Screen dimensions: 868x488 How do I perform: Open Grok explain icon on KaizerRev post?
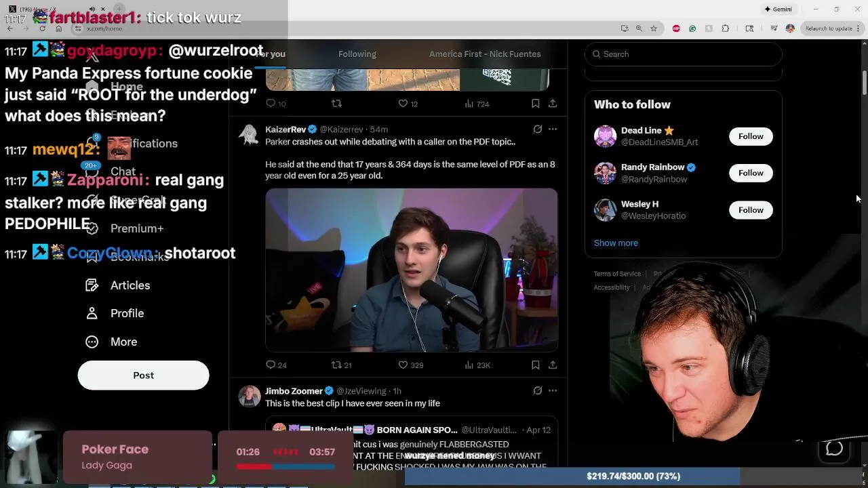pyautogui.click(x=537, y=129)
